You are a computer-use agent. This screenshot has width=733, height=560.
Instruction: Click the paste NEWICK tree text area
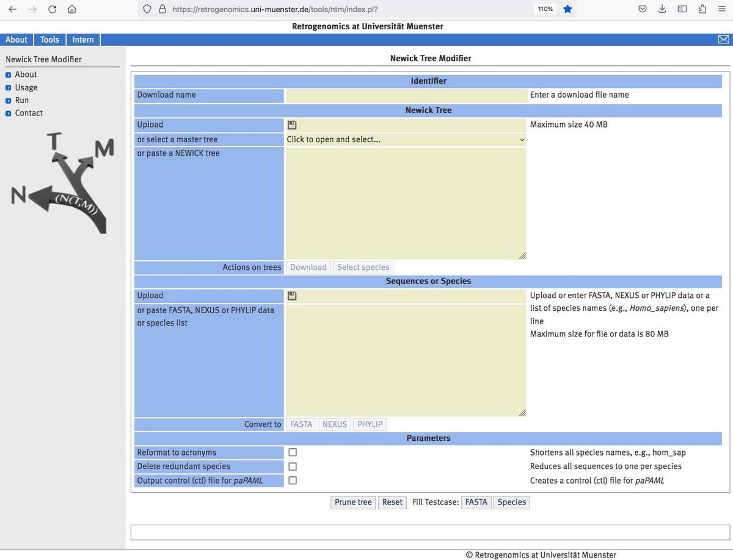(x=406, y=203)
